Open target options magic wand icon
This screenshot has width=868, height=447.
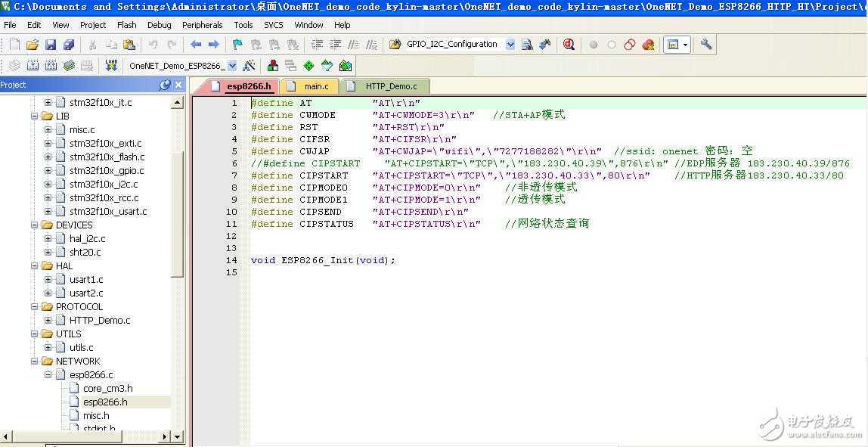250,66
